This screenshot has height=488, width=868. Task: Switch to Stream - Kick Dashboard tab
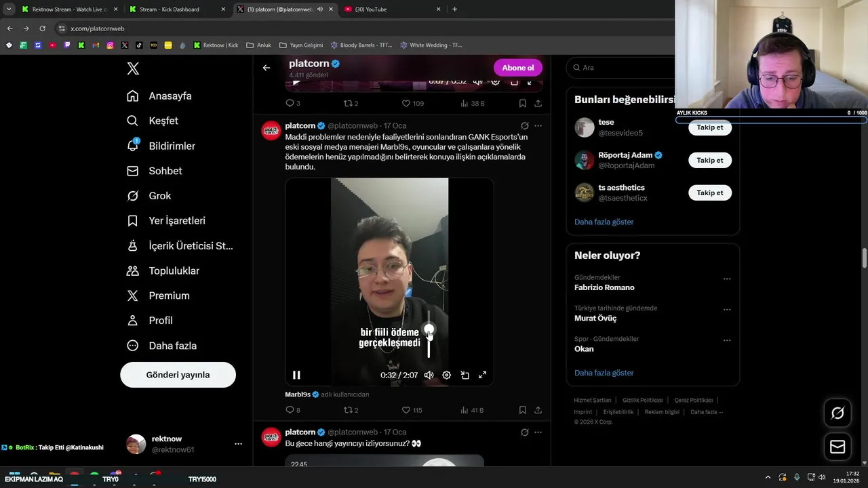(x=176, y=9)
